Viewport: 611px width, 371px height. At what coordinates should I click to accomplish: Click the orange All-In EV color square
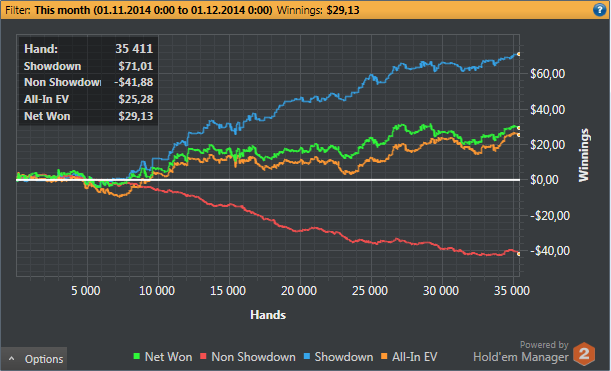[384, 356]
